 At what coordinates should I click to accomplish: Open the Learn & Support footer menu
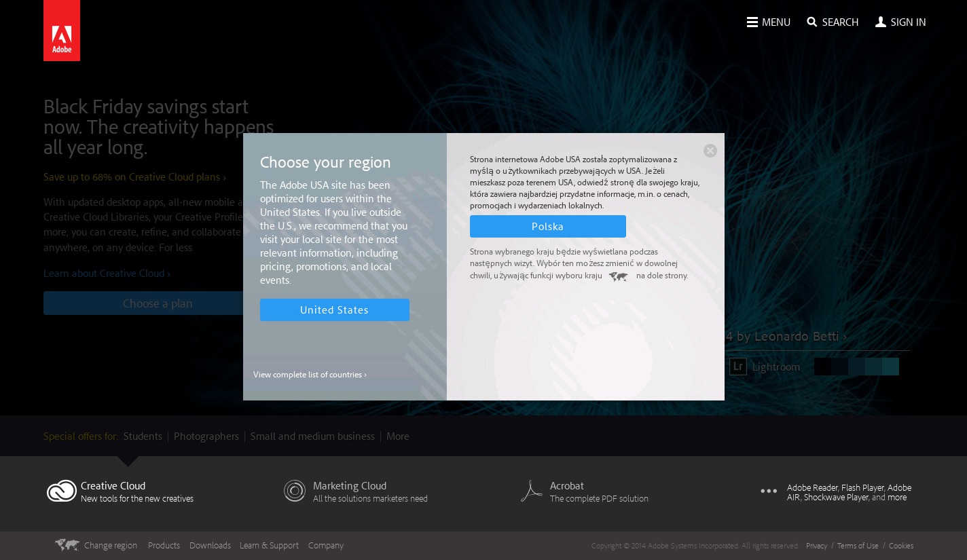point(269,546)
